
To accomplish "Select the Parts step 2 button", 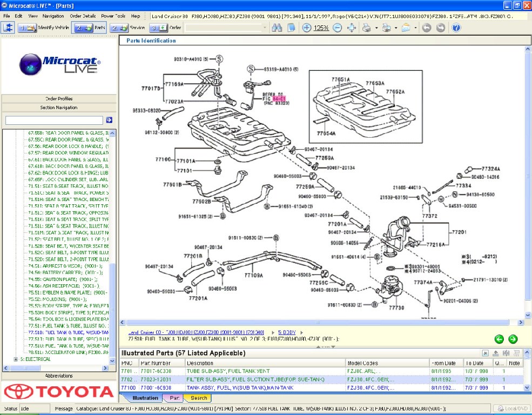I will click(90, 28).
